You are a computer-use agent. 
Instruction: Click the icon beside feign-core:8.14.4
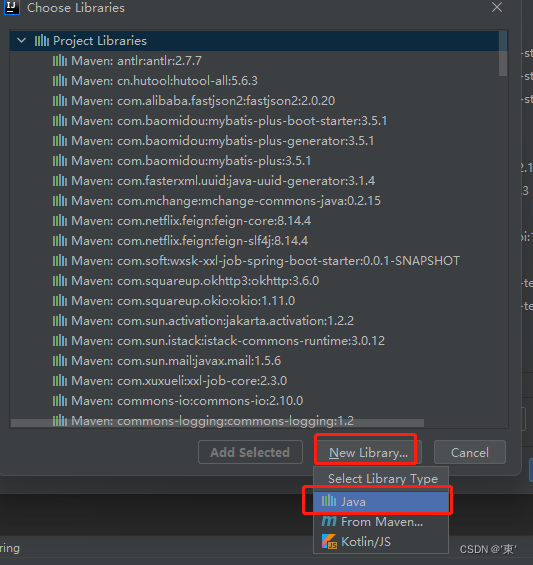(x=60, y=221)
